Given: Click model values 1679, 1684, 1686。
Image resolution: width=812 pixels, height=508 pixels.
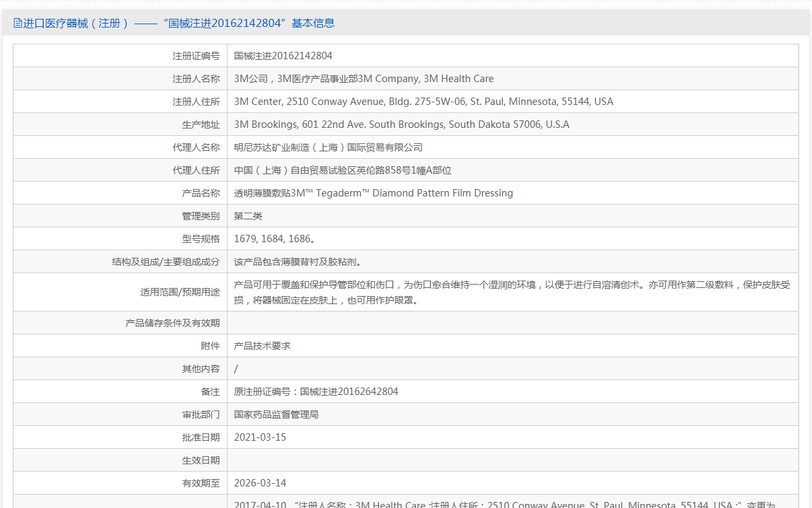Looking at the screenshot, I should tap(275, 239).
